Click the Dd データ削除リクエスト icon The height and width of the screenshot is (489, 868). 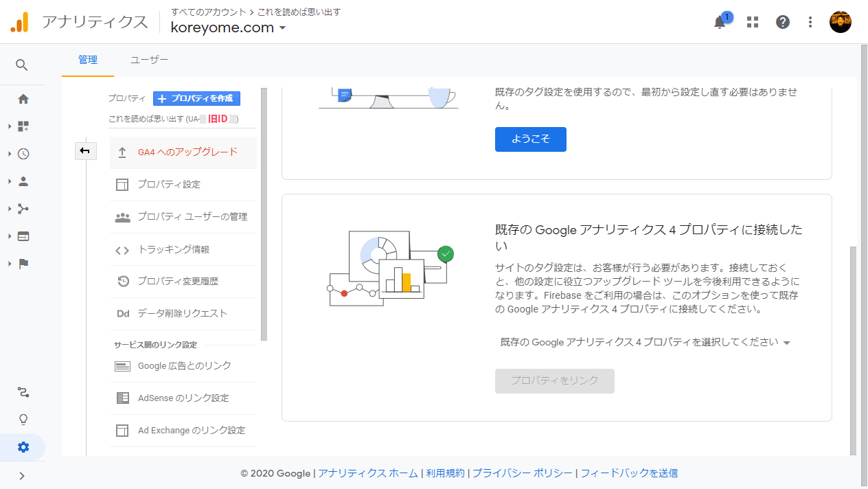pyautogui.click(x=123, y=313)
